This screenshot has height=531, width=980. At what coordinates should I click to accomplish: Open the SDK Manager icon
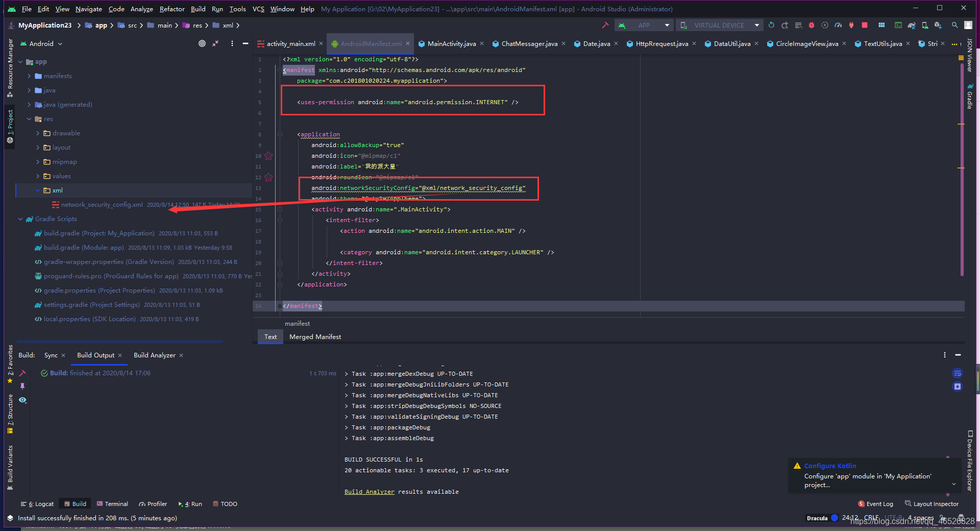click(x=938, y=25)
